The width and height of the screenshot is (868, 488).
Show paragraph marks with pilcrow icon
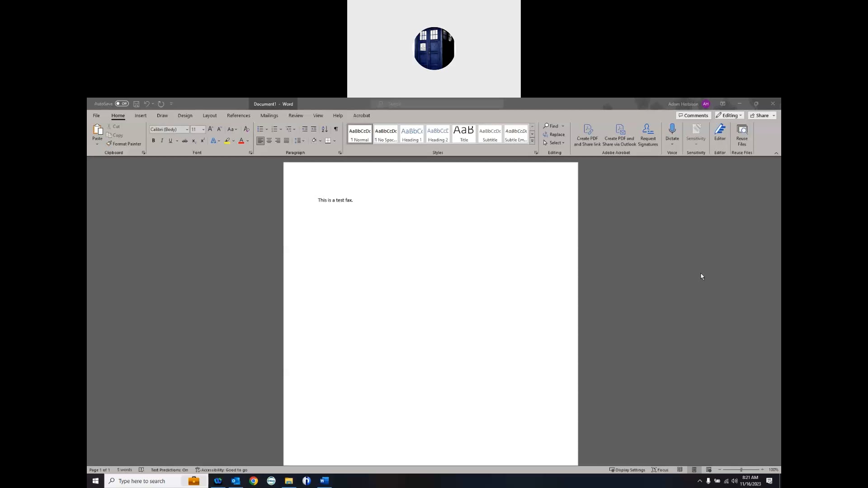[336, 129]
